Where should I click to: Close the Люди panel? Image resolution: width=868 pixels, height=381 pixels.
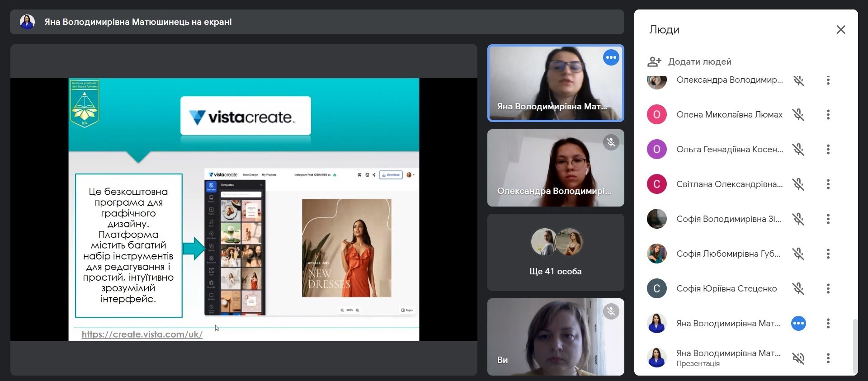(x=840, y=30)
